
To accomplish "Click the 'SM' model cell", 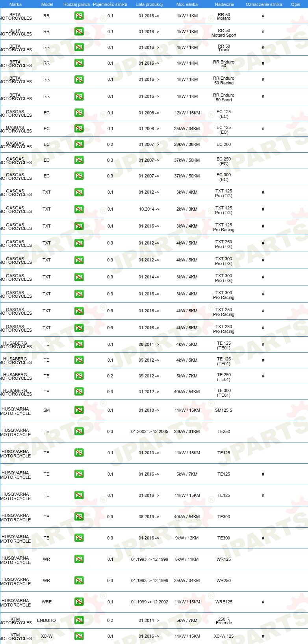I will coord(46,410).
